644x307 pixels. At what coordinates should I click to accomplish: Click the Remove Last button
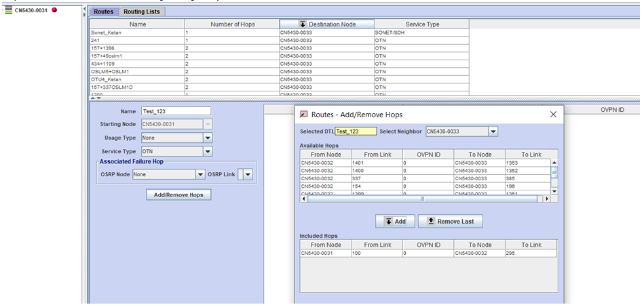450,221
